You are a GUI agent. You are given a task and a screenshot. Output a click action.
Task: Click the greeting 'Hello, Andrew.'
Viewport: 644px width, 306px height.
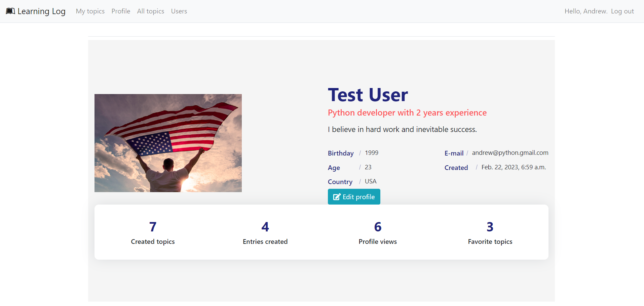tap(586, 11)
